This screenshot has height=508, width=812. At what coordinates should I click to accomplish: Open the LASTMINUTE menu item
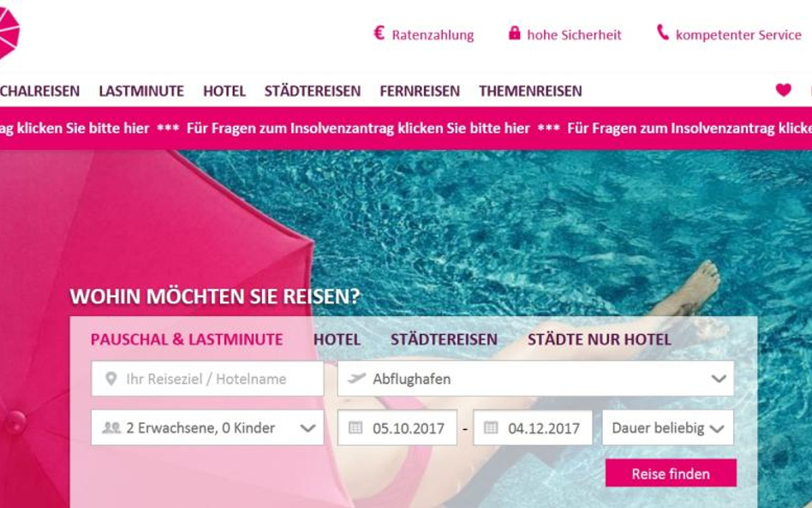click(141, 91)
